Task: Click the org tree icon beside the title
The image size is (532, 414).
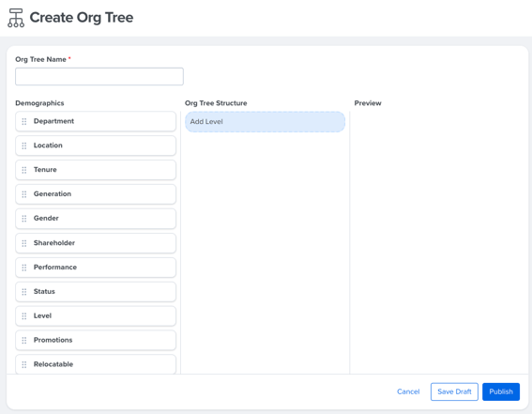Action: click(16, 18)
